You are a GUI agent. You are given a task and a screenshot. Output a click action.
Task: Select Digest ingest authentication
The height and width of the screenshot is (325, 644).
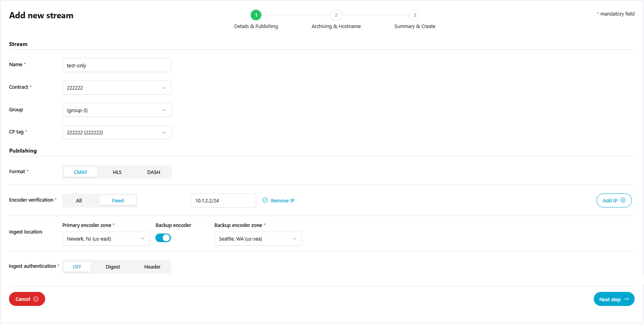[x=113, y=267]
